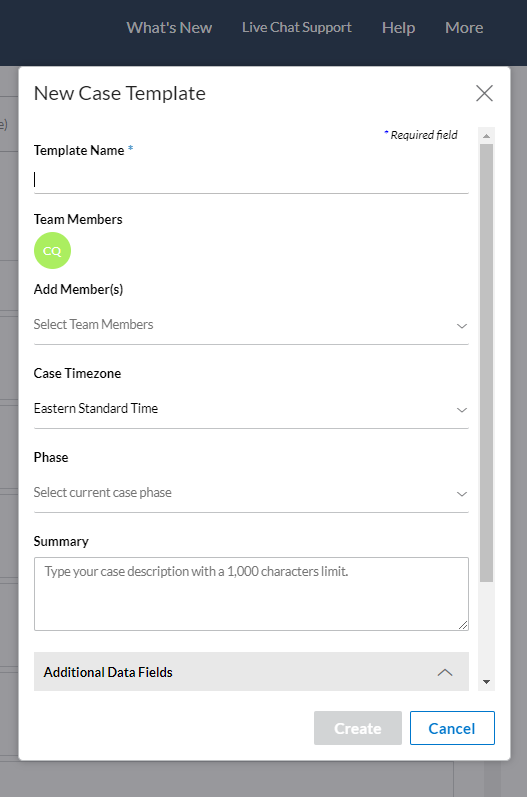Open the Help menu
This screenshot has width=527, height=797.
pyautogui.click(x=398, y=27)
